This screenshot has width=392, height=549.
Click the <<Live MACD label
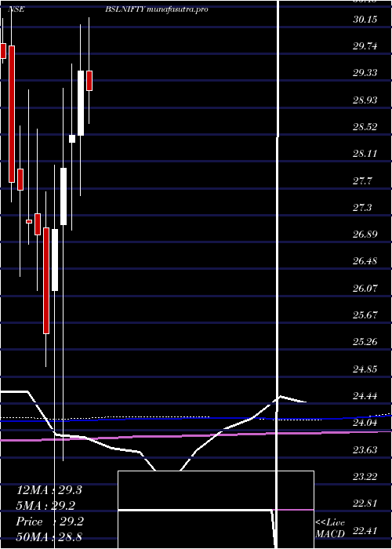coord(330,529)
